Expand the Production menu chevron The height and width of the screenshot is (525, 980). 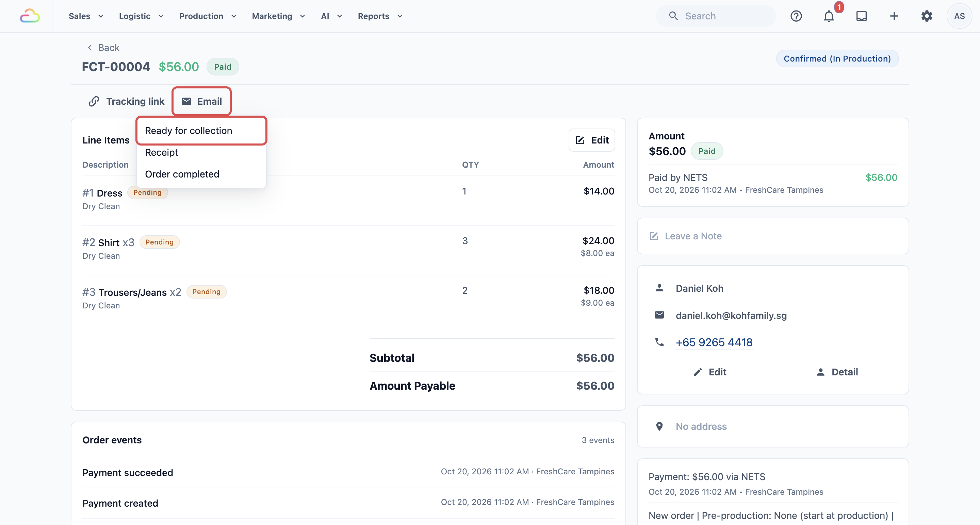click(233, 16)
